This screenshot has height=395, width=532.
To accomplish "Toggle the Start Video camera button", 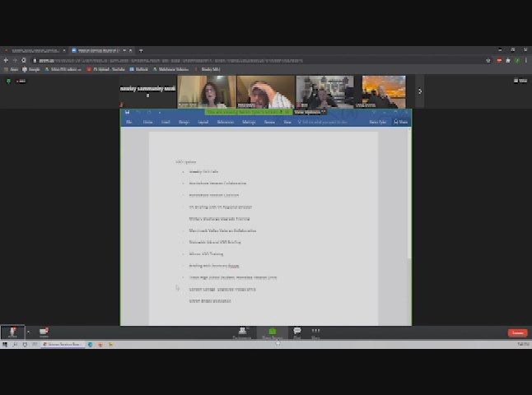I will [x=43, y=332].
